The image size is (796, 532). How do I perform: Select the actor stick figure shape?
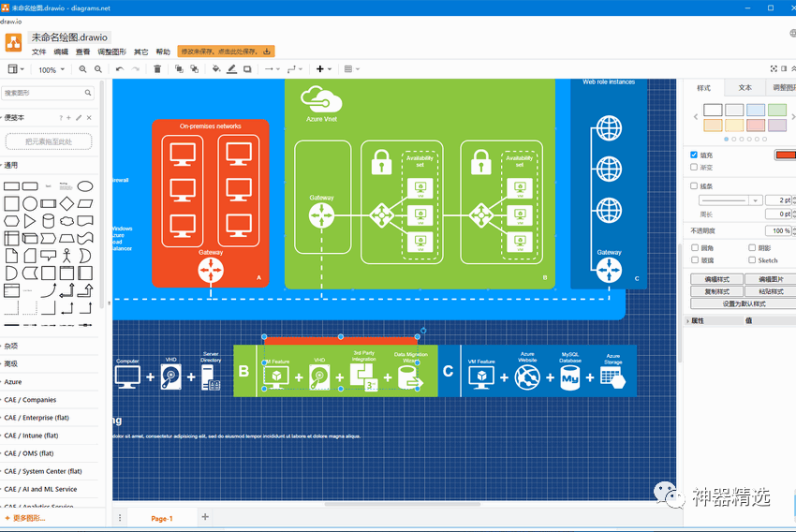point(66,256)
